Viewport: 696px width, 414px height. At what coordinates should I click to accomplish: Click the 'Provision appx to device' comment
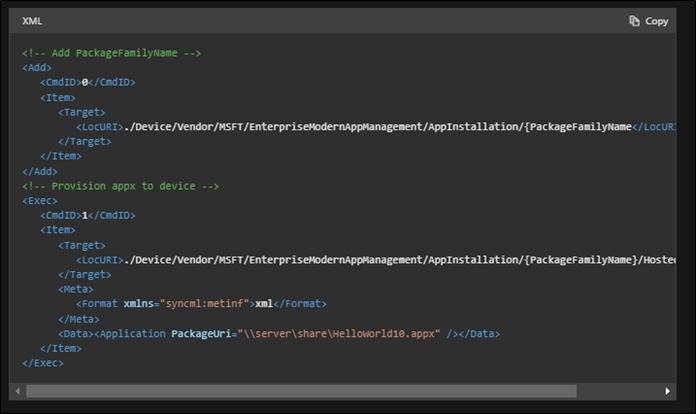[x=120, y=186]
